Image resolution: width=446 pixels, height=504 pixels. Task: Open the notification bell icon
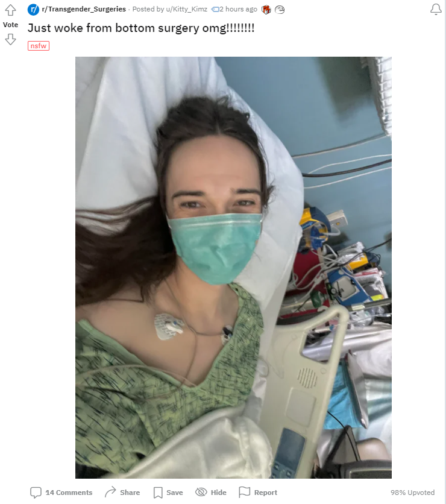click(x=436, y=9)
